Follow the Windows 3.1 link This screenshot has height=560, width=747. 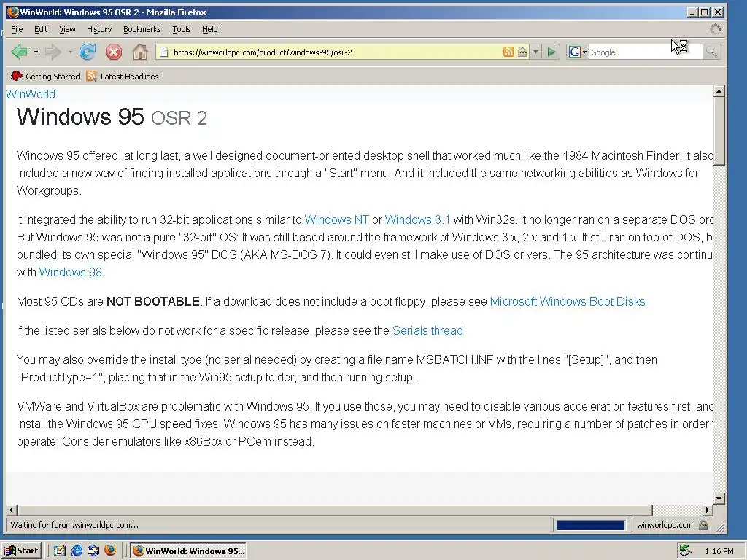click(417, 219)
